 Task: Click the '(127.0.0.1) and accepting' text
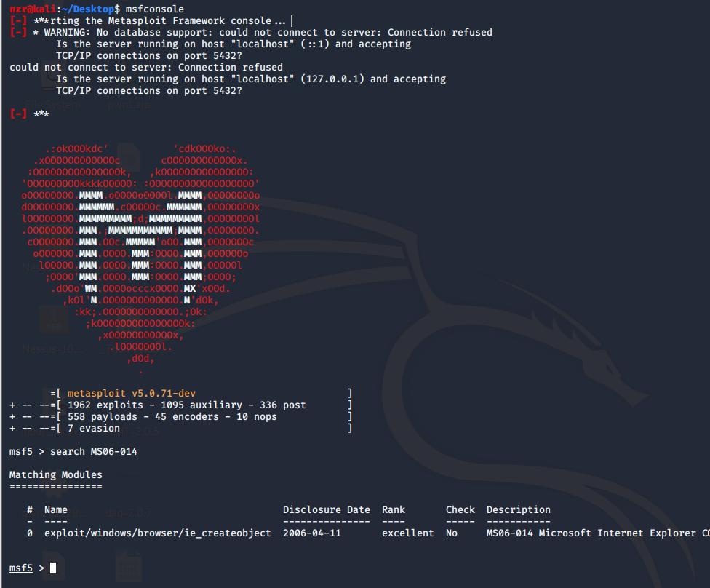coord(373,79)
